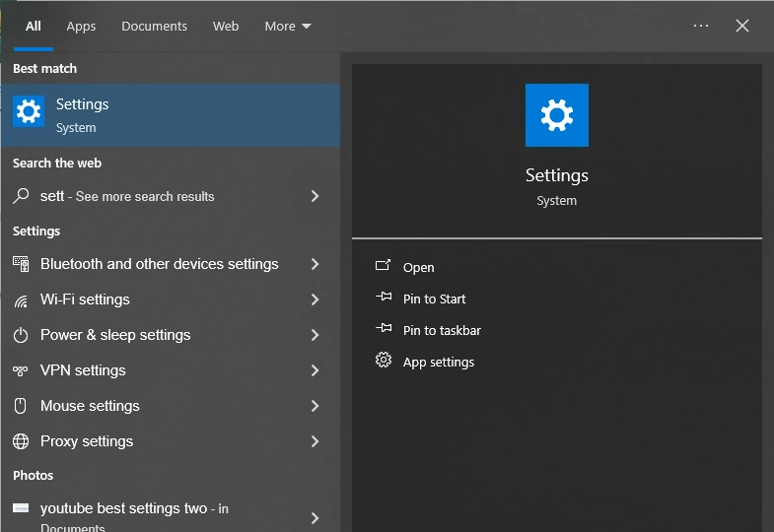Click the pin icon next to Pin to Start
This screenshot has height=532, width=774.
[384, 297]
